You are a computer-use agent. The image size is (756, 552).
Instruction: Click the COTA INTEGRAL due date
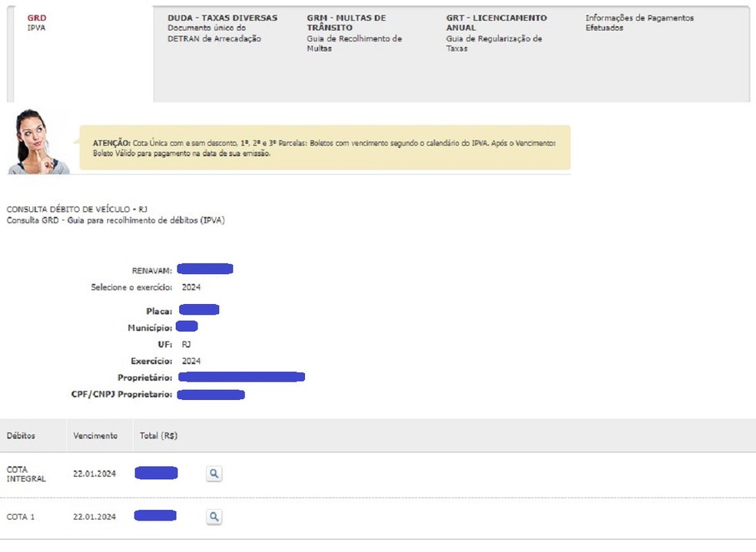94,474
